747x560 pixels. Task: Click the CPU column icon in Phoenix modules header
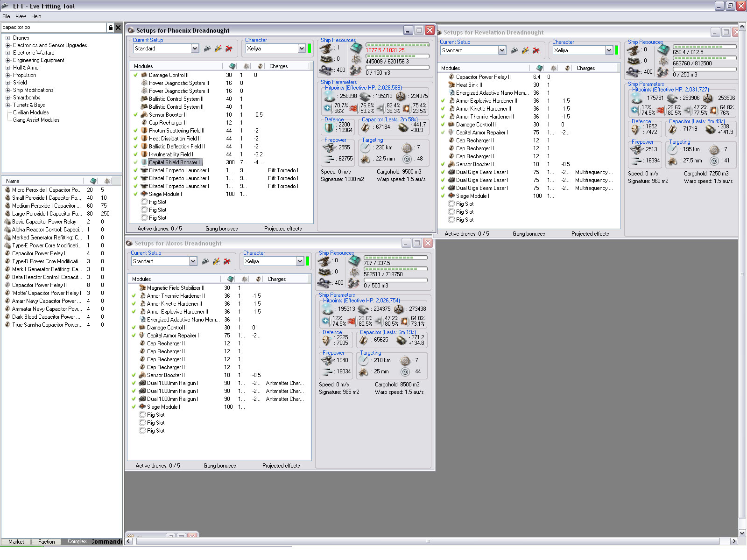tap(232, 66)
